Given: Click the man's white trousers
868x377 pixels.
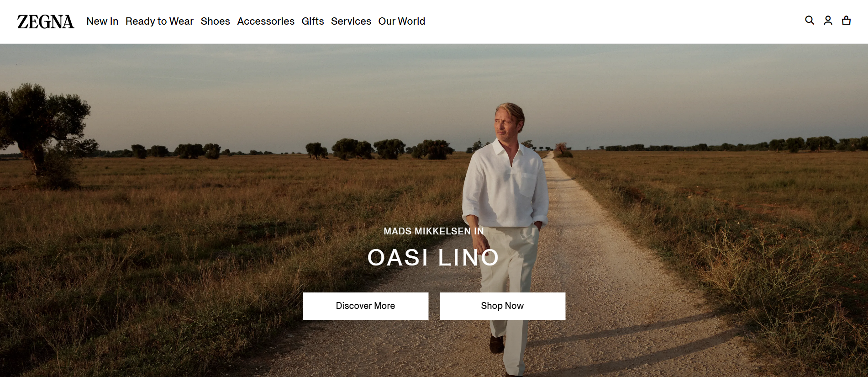Looking at the screenshot, I should [511, 292].
